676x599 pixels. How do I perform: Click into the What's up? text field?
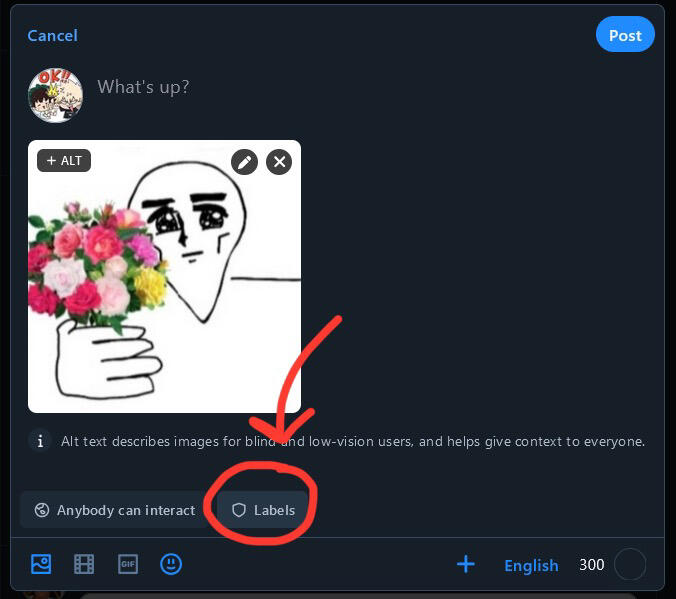(x=300, y=88)
